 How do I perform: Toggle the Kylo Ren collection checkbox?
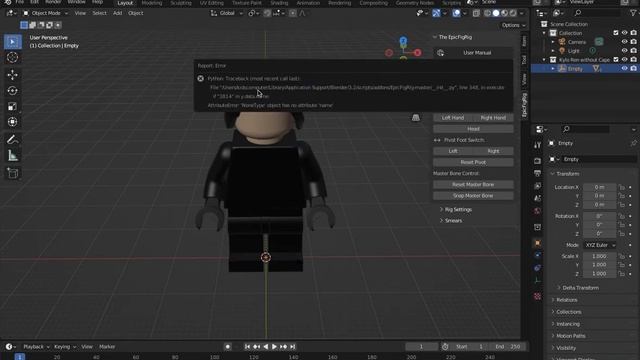pyautogui.click(x=616, y=60)
